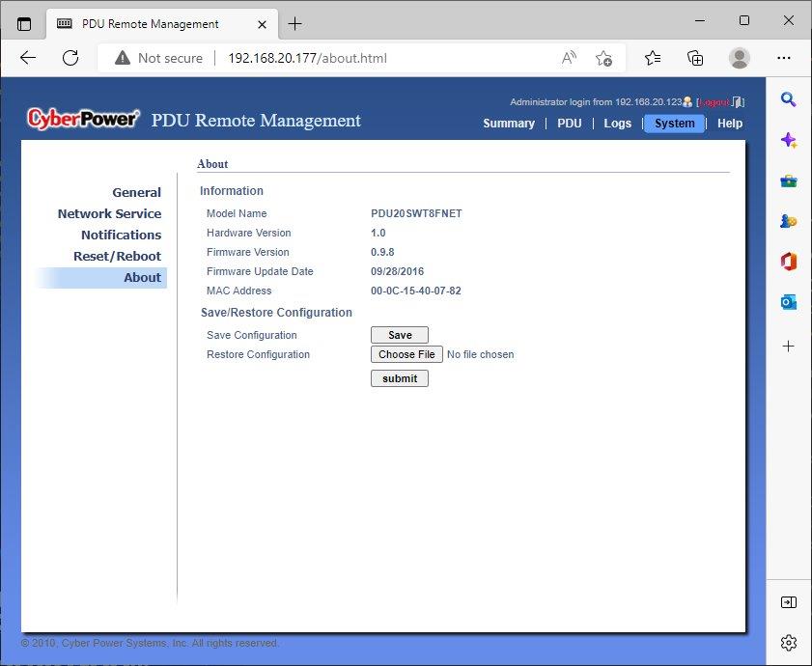Select Network Service in side menu
The height and width of the screenshot is (666, 812).
point(109,214)
